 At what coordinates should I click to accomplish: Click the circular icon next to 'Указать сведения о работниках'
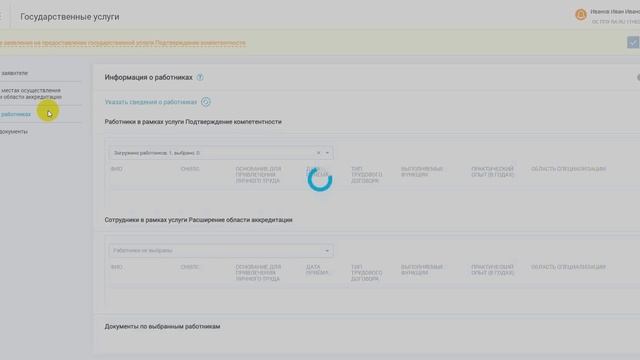(x=206, y=102)
